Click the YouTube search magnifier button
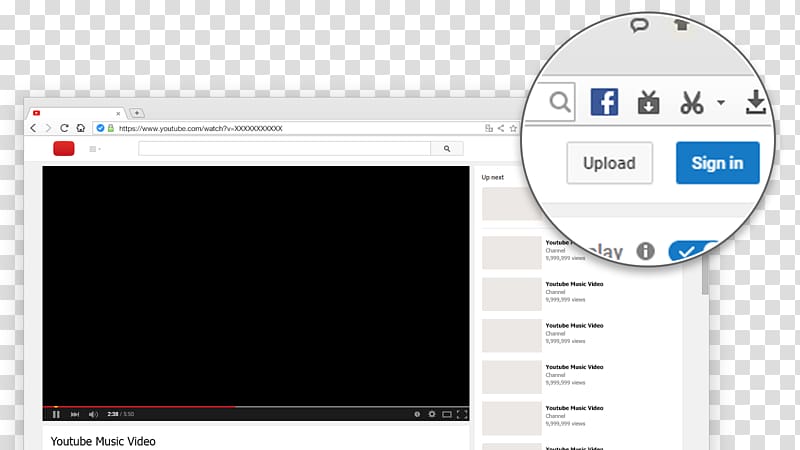This screenshot has height=450, width=800. click(x=447, y=148)
